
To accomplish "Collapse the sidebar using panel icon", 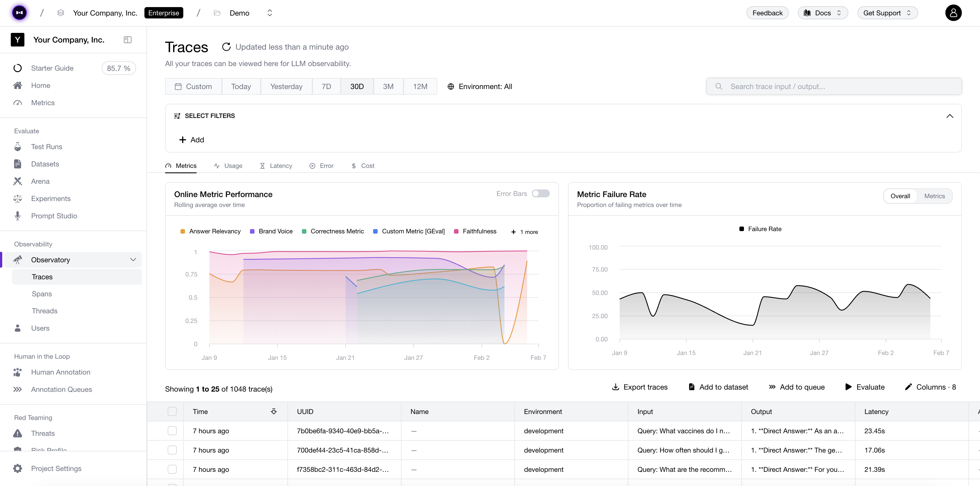I will pyautogui.click(x=127, y=40).
